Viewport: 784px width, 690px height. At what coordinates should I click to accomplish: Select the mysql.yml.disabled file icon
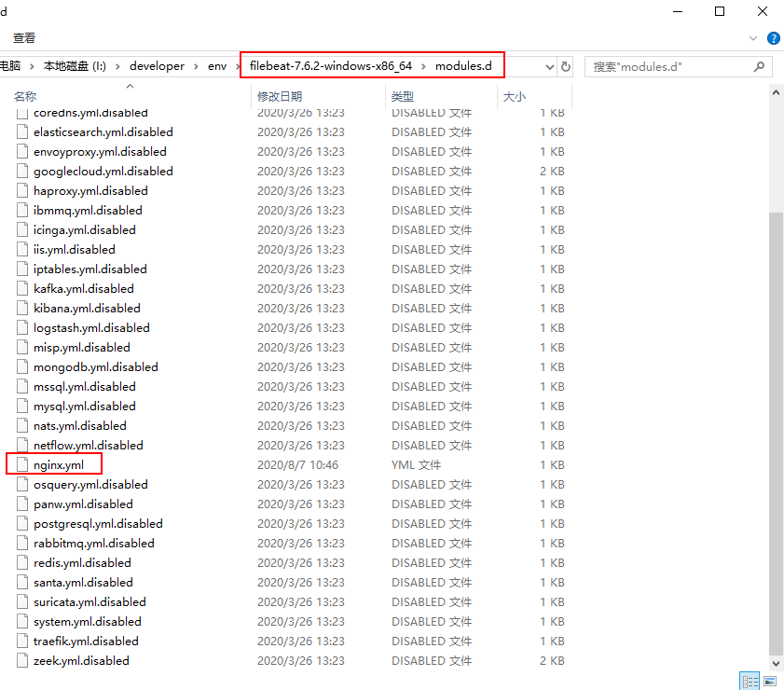[x=23, y=406]
